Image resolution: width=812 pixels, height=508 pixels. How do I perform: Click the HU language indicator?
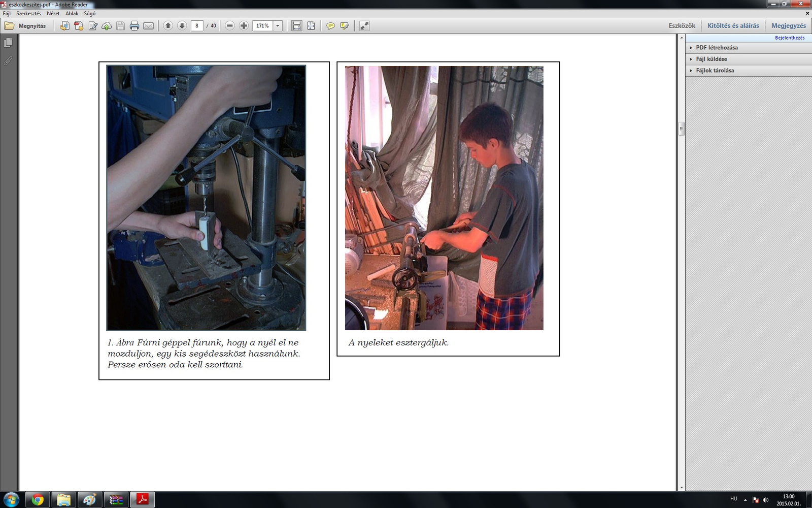pyautogui.click(x=734, y=499)
